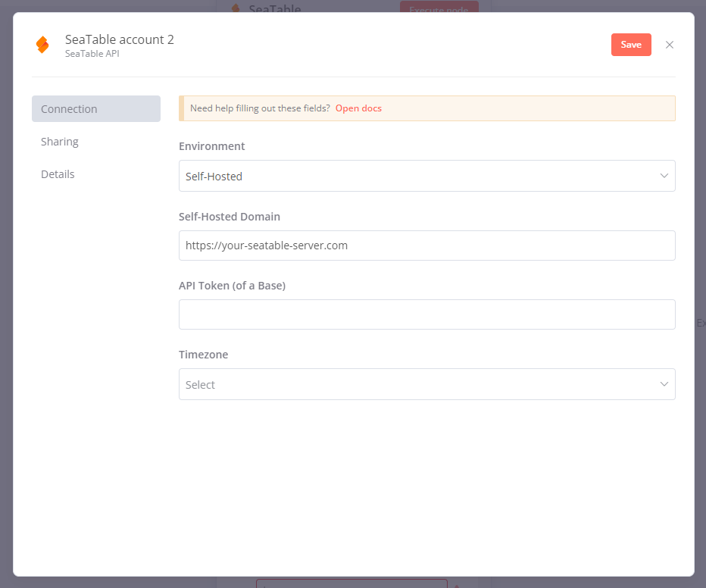Click the Self-Hosted Domain label

(x=230, y=217)
